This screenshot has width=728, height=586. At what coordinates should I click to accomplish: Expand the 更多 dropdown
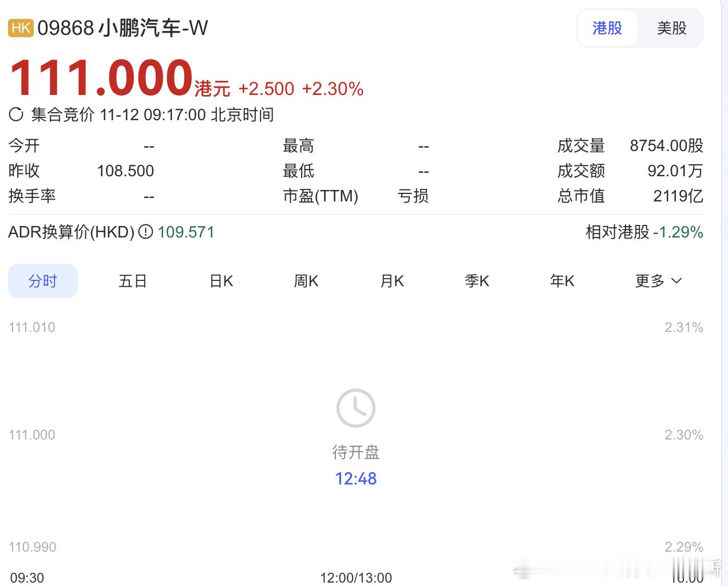[658, 280]
